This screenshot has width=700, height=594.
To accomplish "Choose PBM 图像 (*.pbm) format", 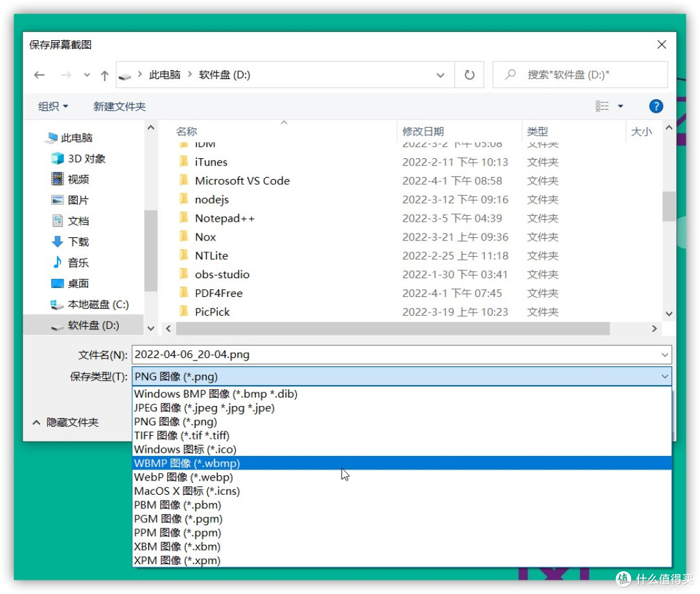I will [x=402, y=505].
